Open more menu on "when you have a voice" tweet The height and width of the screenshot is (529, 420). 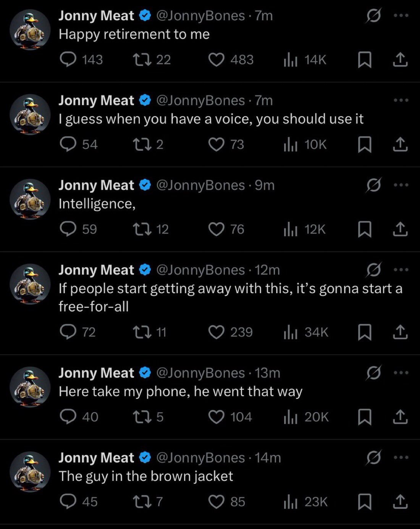pos(401,100)
